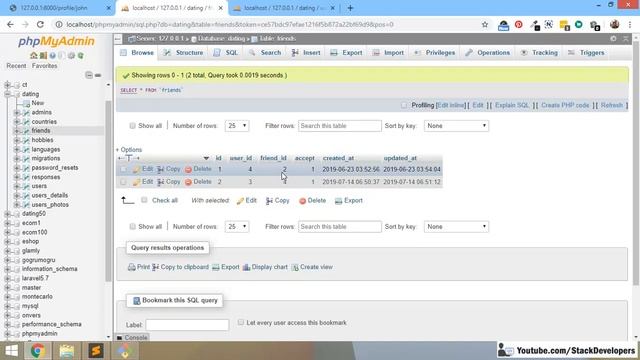Open the phpMyAdmin documentation icon
Screen dimensions: 640x360
point(53,56)
